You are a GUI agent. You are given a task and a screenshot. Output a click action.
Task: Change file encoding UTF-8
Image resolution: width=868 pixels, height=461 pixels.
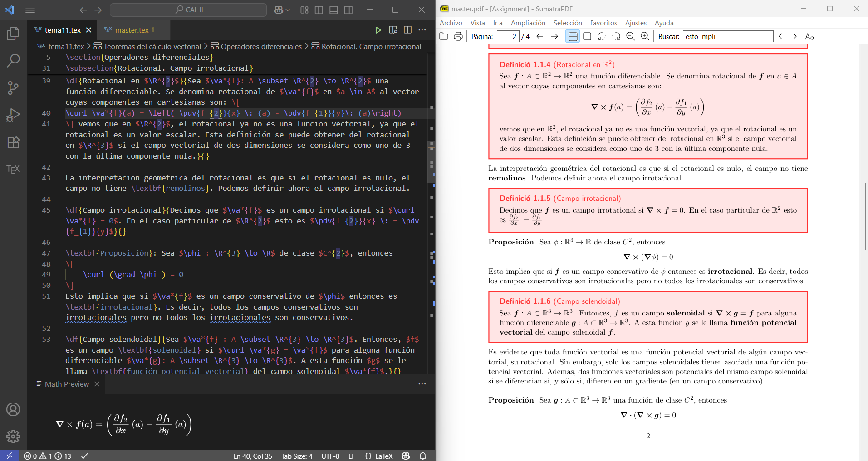tap(330, 456)
